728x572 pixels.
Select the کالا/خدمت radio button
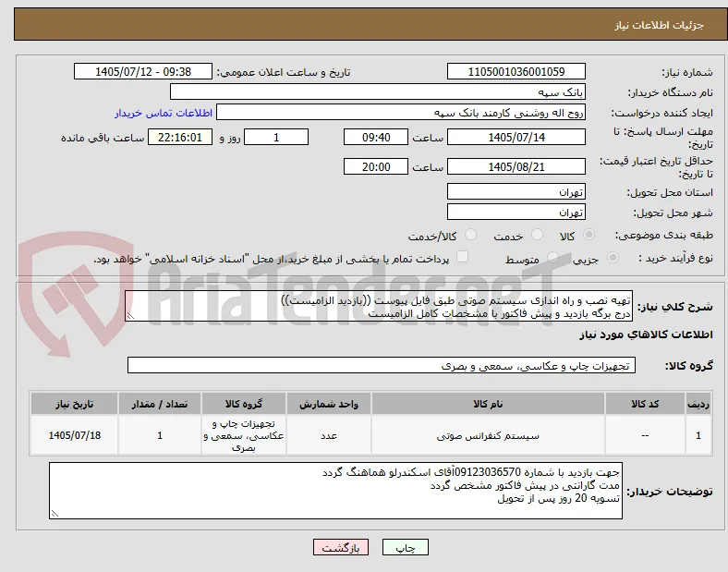pyautogui.click(x=470, y=235)
